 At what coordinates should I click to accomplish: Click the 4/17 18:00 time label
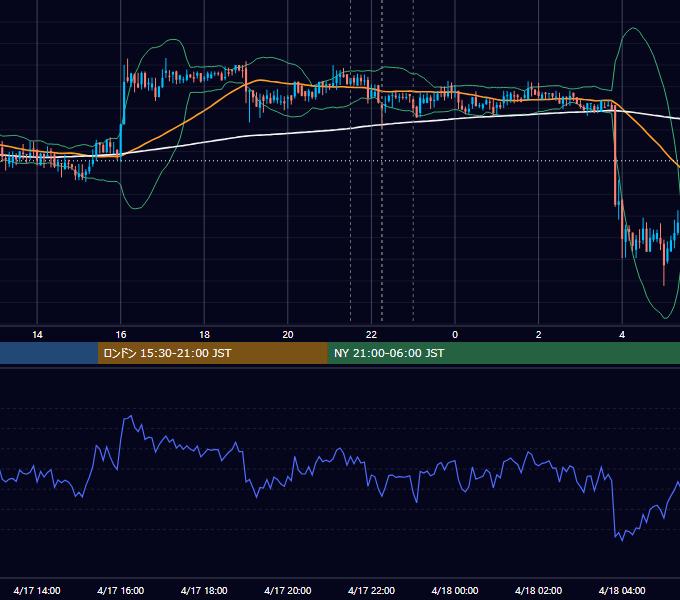click(204, 590)
